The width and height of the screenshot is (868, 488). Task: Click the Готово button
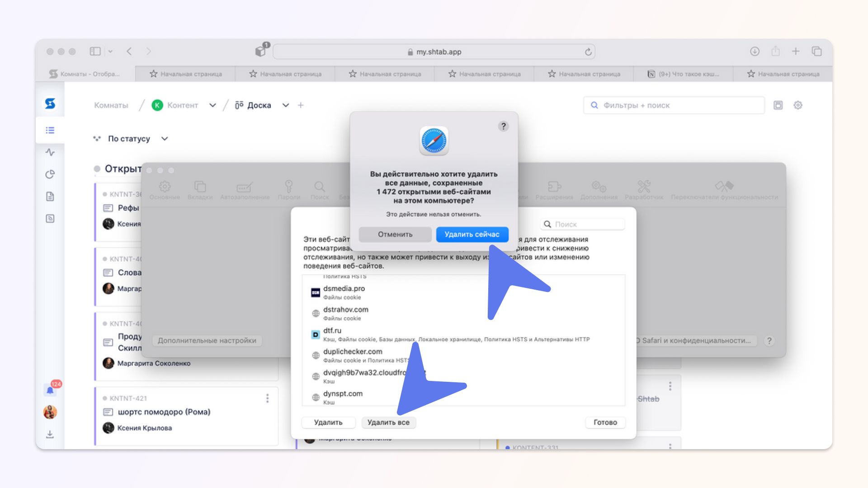pos(605,422)
